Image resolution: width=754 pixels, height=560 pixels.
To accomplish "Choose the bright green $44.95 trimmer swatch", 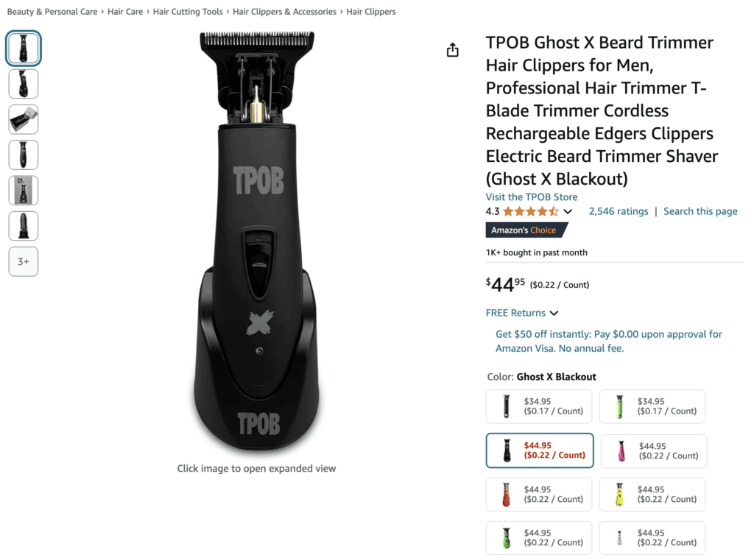I will coord(539,538).
